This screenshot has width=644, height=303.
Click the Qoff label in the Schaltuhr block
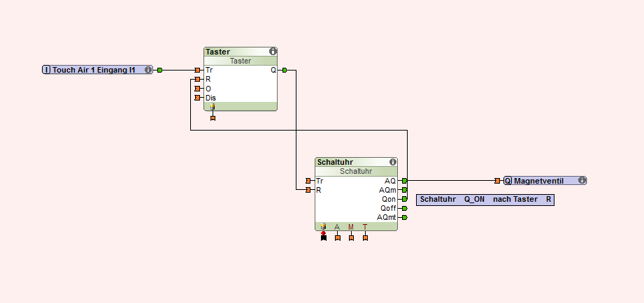(389, 208)
